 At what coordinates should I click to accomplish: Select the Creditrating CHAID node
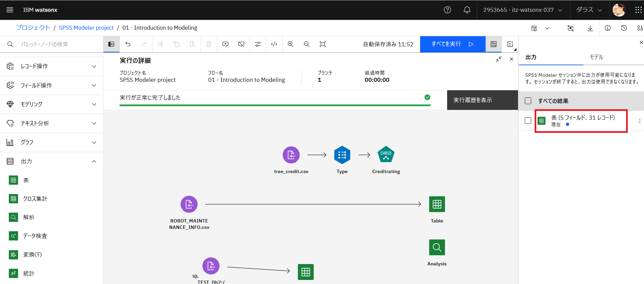(x=386, y=155)
